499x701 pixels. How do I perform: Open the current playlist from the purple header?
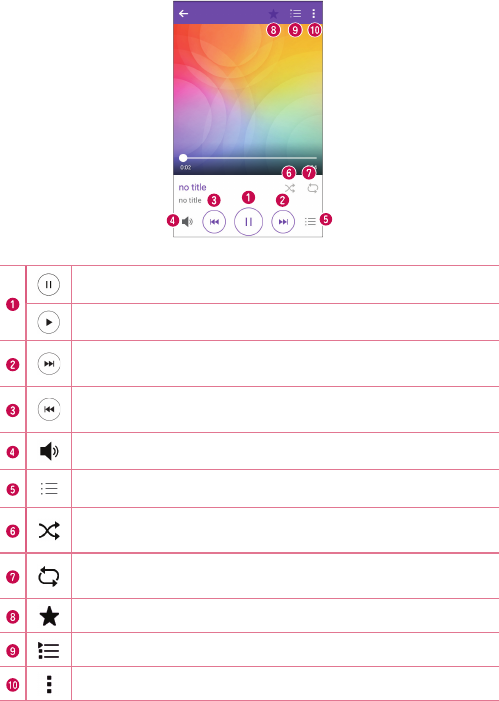click(295, 13)
